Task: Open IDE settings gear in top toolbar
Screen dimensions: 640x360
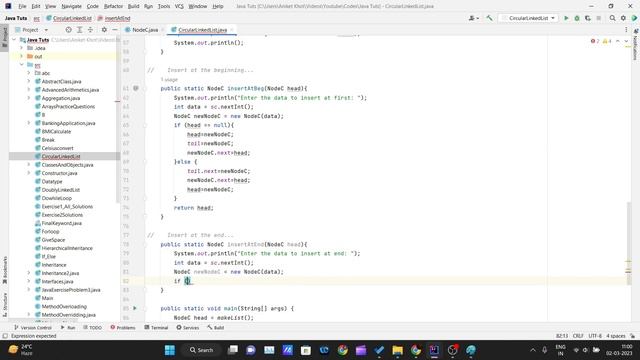Action: pyautogui.click(x=623, y=18)
